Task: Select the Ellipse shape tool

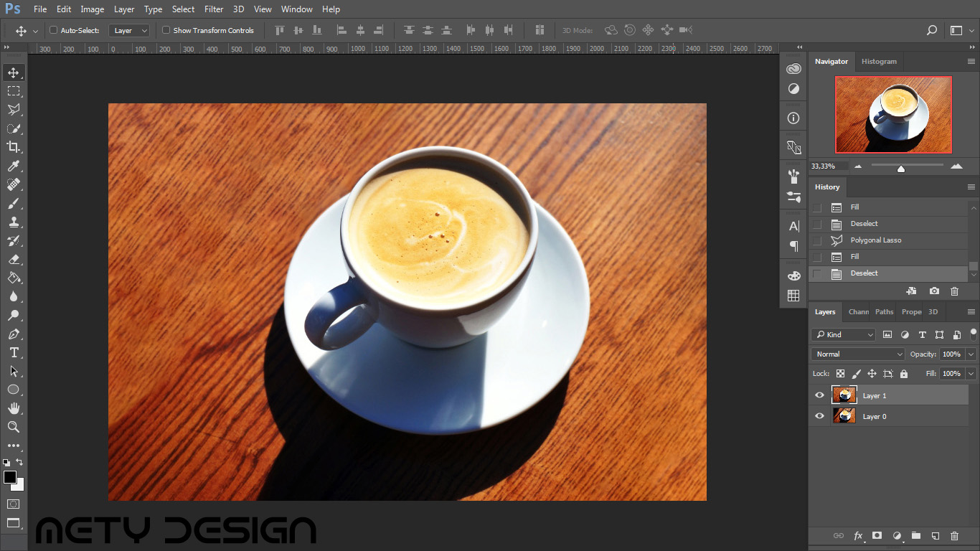Action: pyautogui.click(x=14, y=390)
